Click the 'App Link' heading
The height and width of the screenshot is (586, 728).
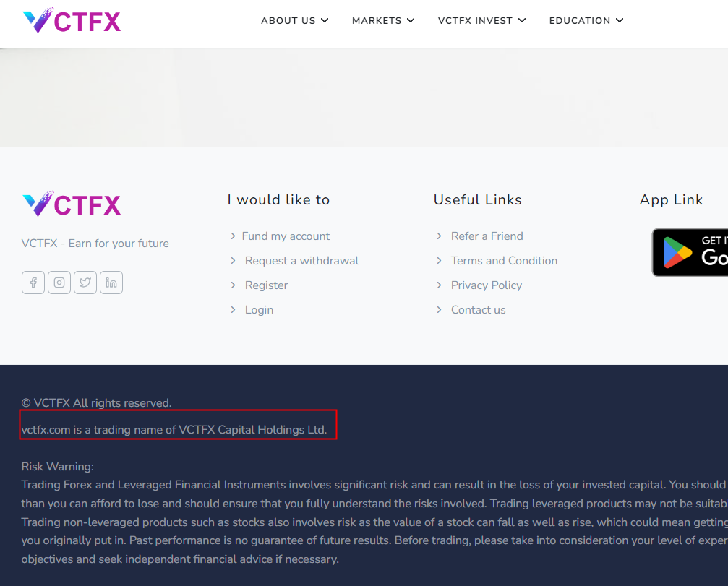[671, 200]
